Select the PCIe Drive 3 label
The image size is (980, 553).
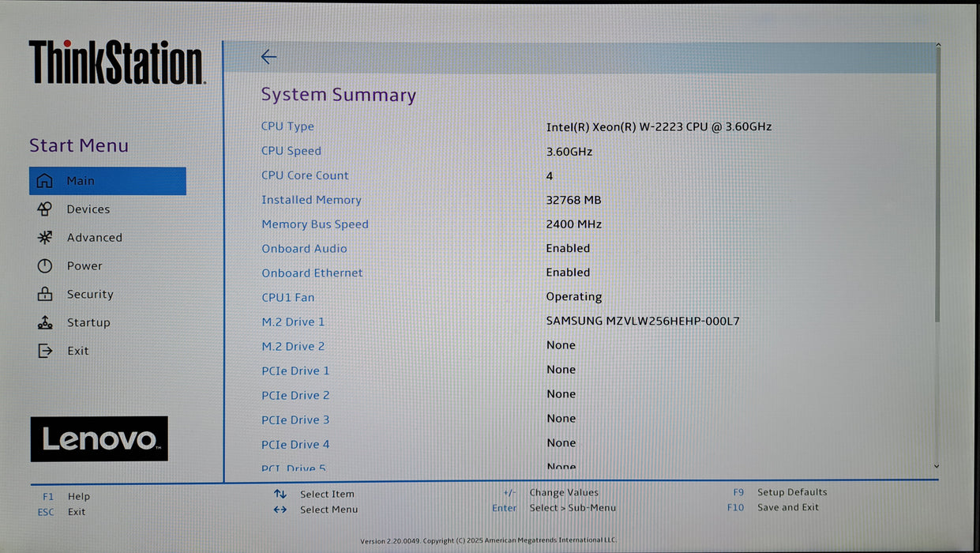[295, 420]
